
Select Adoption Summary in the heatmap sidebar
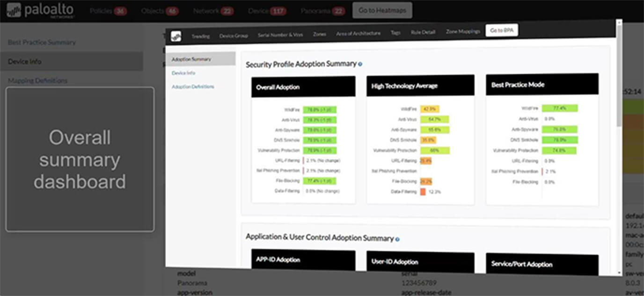[191, 59]
